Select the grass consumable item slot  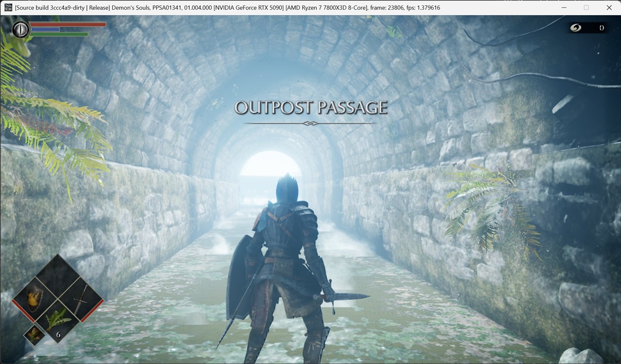[58, 322]
